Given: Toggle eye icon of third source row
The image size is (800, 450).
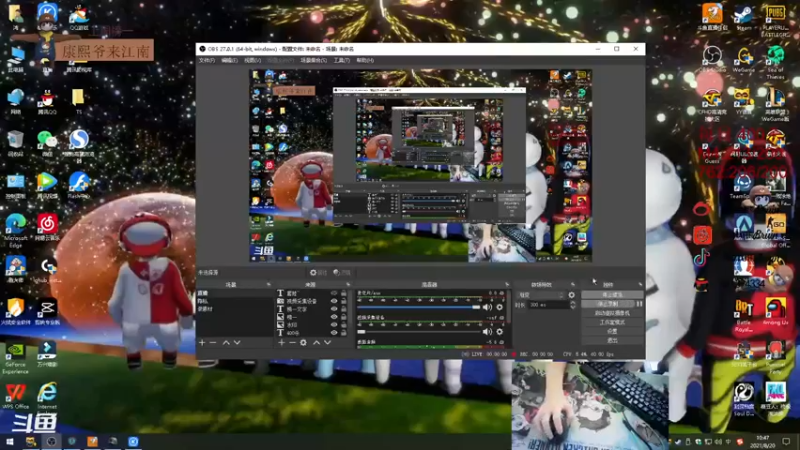Looking at the screenshot, I should tap(334, 309).
